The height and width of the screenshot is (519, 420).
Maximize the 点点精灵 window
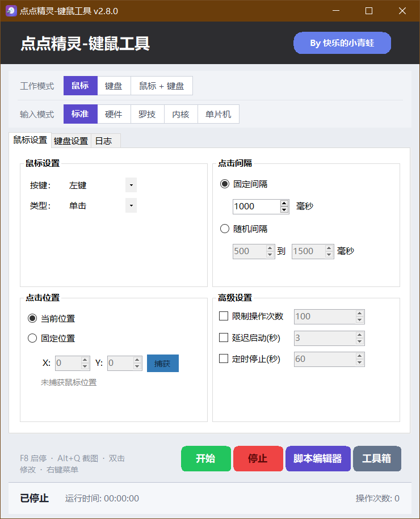369,11
